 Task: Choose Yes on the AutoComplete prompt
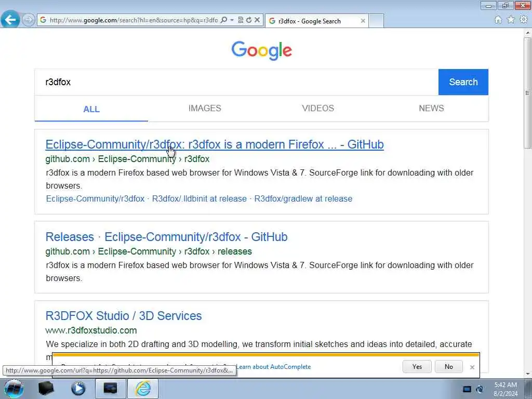tap(417, 367)
